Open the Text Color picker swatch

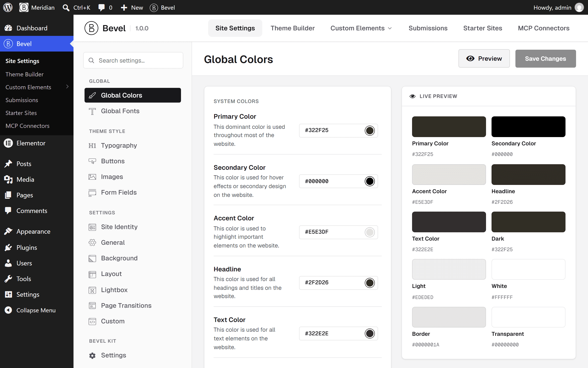click(370, 333)
